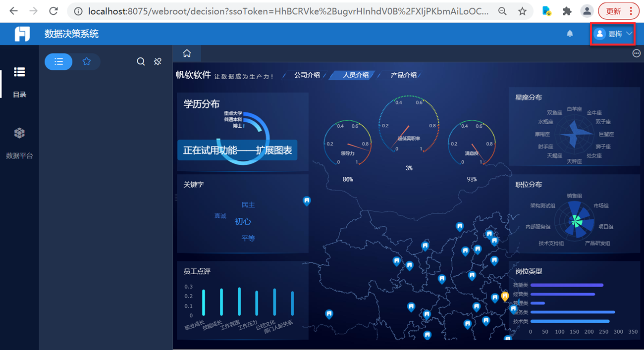The image size is (644, 350).
Task: Open 数据平台 in sidebar
Action: (x=19, y=143)
